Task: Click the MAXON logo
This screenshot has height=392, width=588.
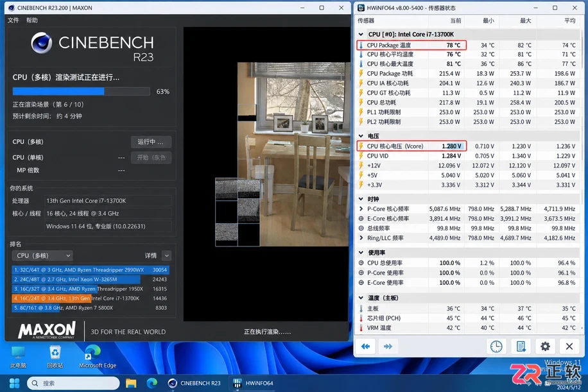Action: click(x=47, y=330)
